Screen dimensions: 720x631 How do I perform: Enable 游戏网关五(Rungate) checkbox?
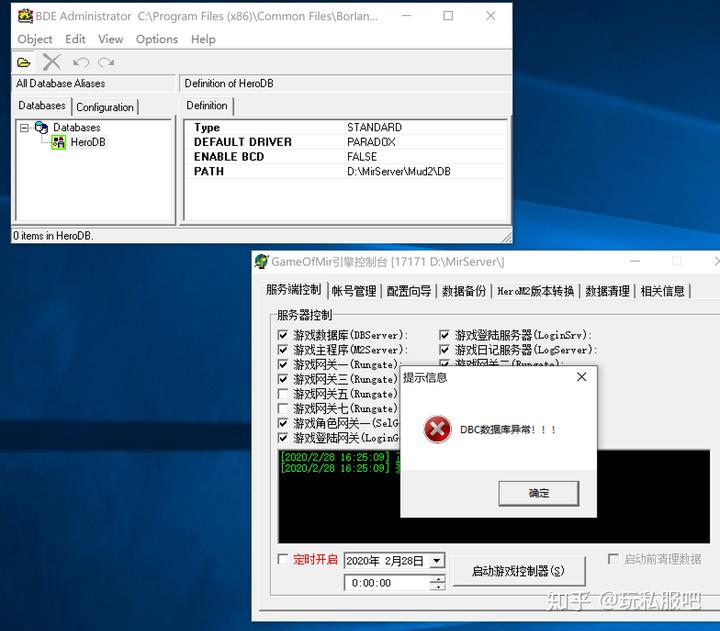point(283,394)
